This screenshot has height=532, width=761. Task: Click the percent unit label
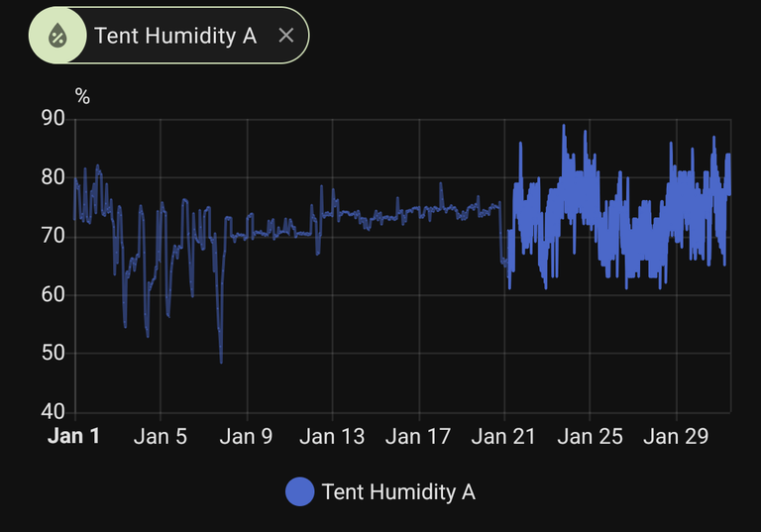82,97
